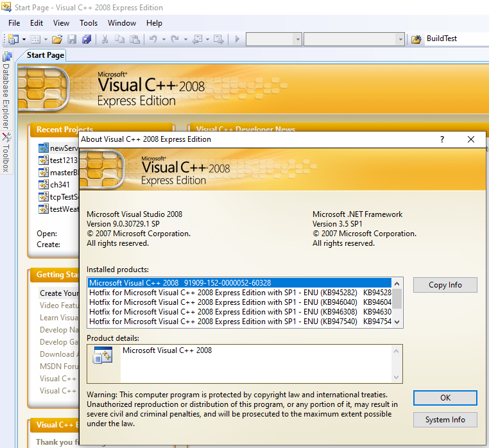Click installed products list scroll up arrow
This screenshot has width=489, height=448.
pos(397,284)
